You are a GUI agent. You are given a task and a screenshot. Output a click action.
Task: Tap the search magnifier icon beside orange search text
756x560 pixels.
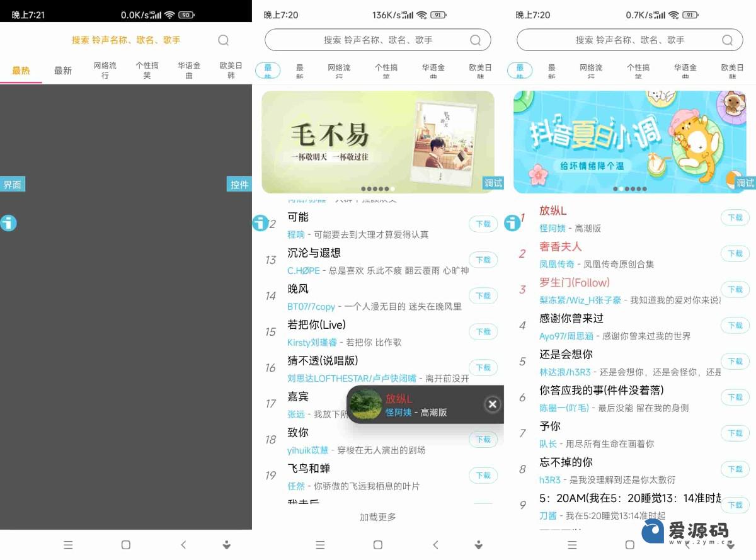click(224, 40)
